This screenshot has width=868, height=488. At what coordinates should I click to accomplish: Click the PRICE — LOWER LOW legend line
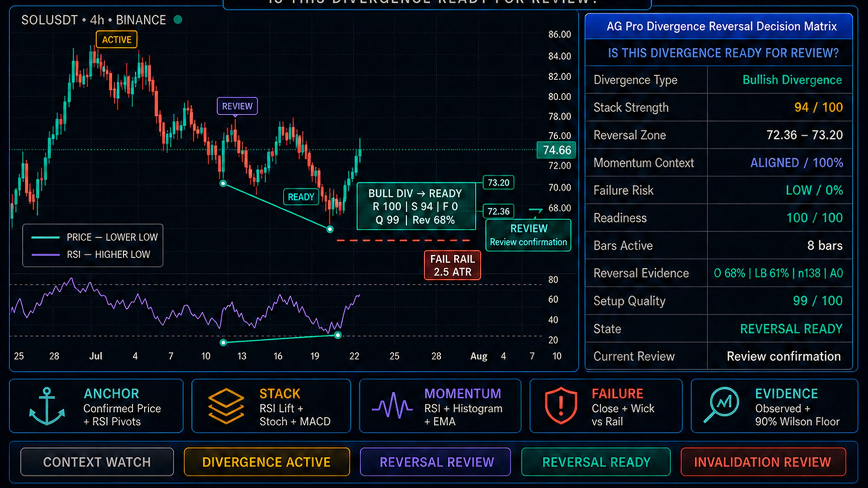point(45,237)
